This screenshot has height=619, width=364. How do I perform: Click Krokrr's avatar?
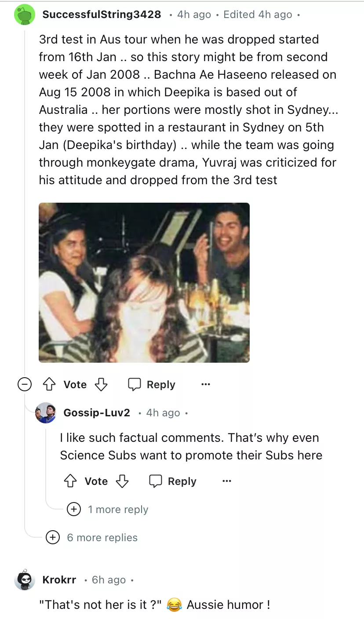[x=25, y=580]
